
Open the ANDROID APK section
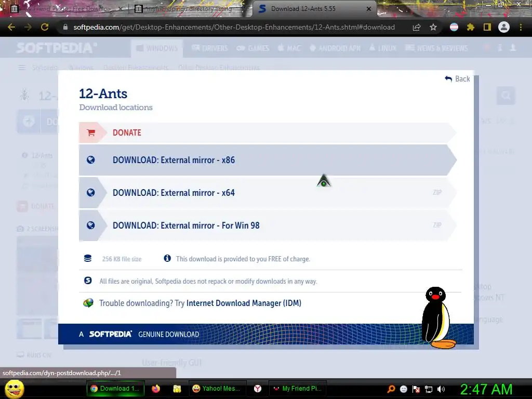(x=335, y=48)
